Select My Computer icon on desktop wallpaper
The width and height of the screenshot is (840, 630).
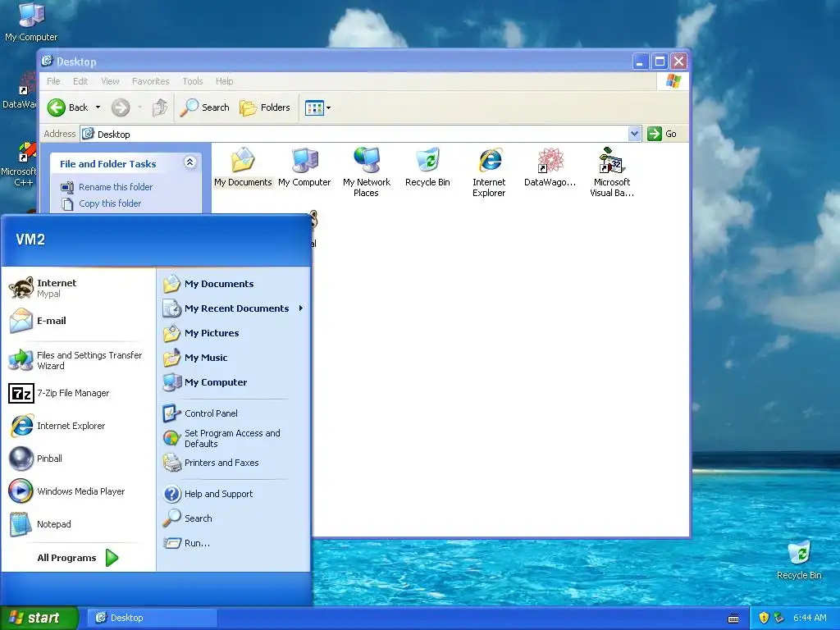click(x=31, y=21)
